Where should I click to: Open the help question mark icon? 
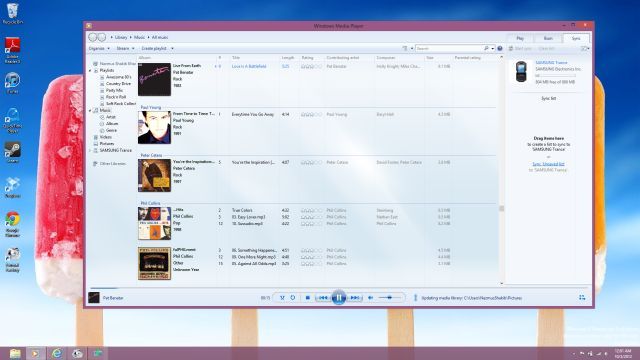[x=500, y=48]
